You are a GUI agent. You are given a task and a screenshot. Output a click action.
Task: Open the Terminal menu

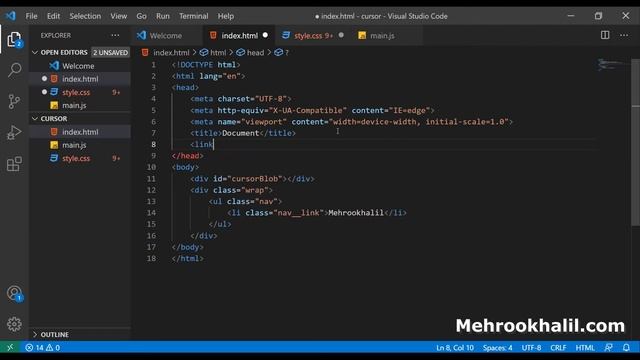click(193, 16)
